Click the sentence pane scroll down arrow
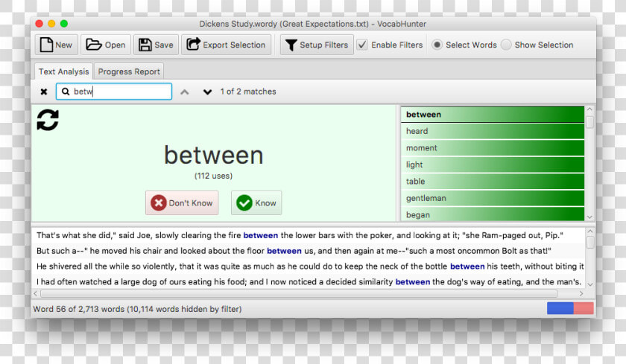626x364 pixels. point(590,284)
